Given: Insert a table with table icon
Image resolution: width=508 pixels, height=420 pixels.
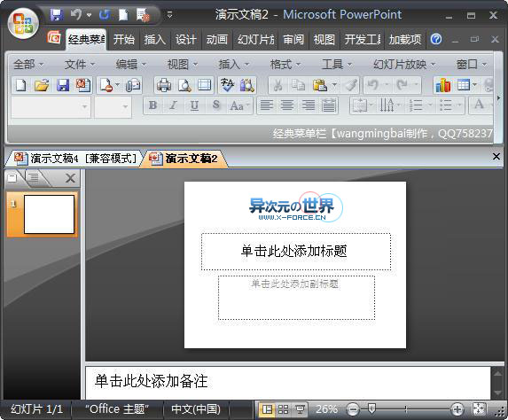Looking at the screenshot, I should [x=464, y=85].
